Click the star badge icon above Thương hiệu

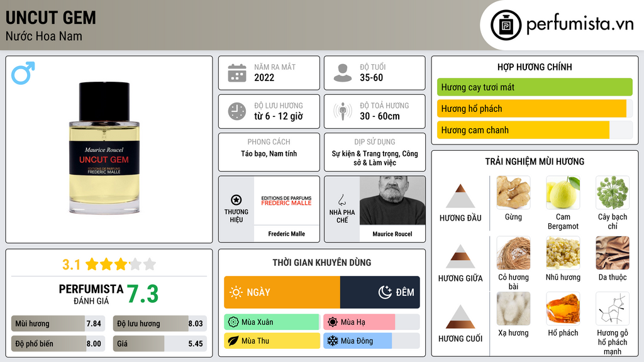pyautogui.click(x=236, y=200)
